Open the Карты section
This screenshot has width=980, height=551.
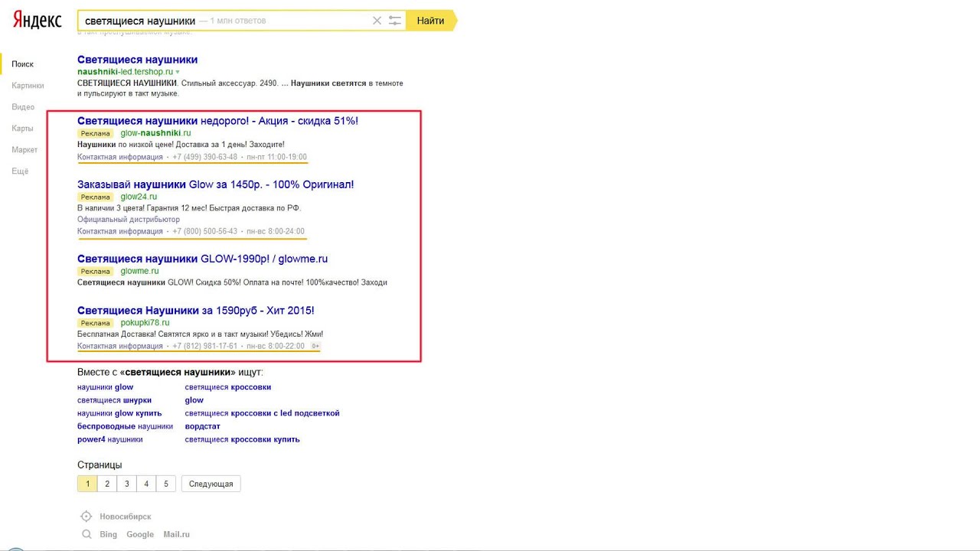[x=22, y=129]
